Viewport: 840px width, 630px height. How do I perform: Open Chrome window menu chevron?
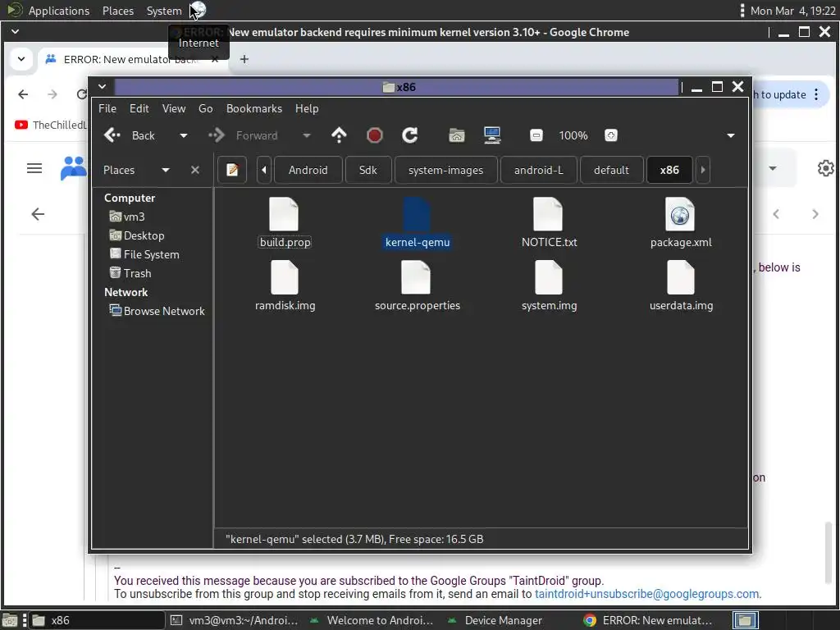pyautogui.click(x=15, y=32)
